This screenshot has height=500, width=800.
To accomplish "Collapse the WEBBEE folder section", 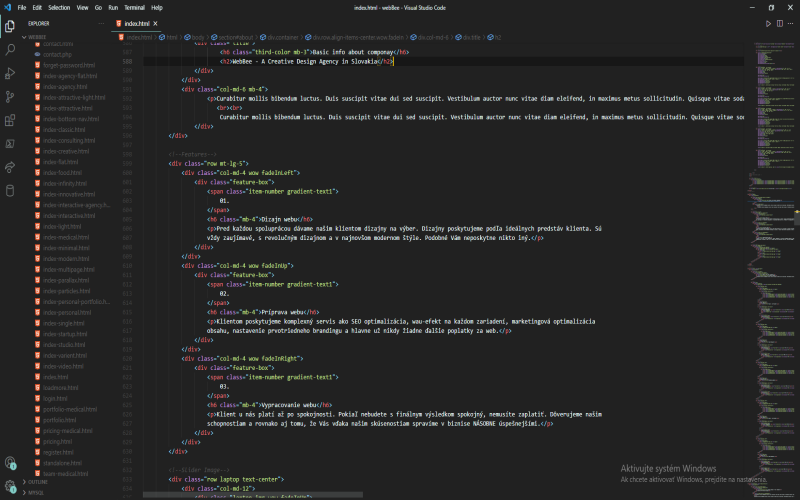I will pos(35,37).
